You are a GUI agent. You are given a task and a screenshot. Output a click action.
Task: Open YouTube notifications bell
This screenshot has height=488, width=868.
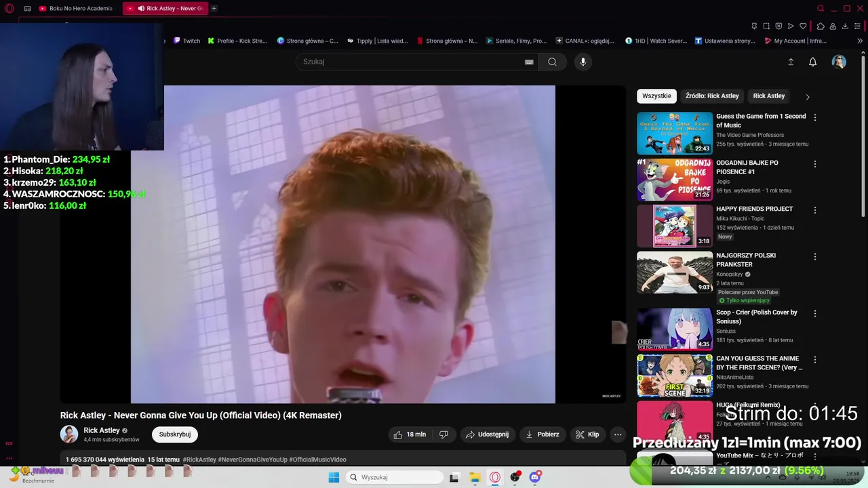tap(812, 62)
